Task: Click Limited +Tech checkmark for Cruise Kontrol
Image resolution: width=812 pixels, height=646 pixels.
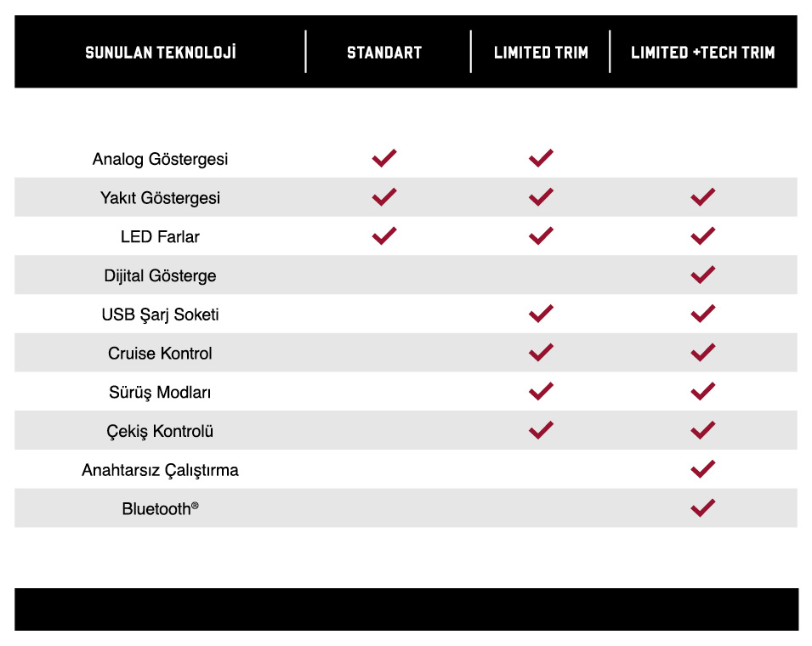Action: [703, 353]
